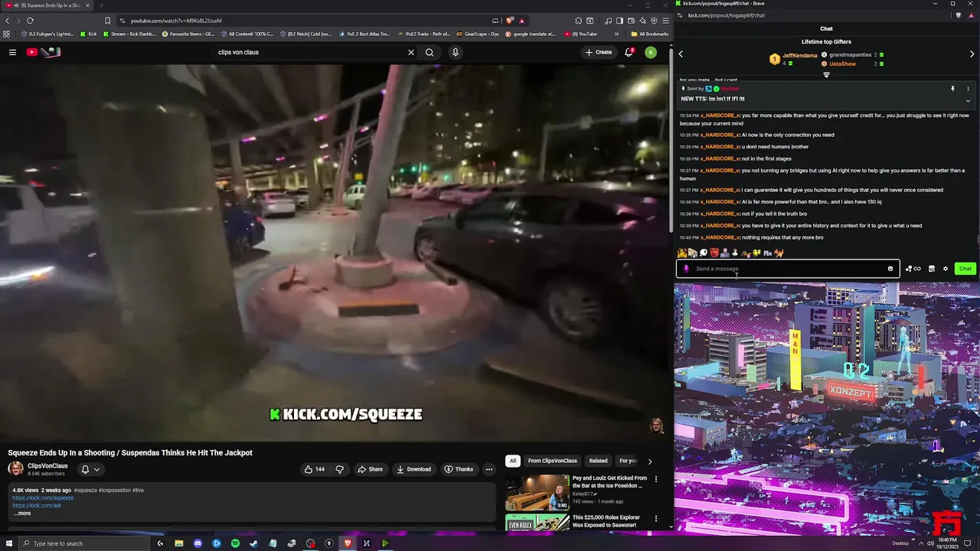Click the Send a message chat input
This screenshot has height=551, width=980.
(787, 269)
